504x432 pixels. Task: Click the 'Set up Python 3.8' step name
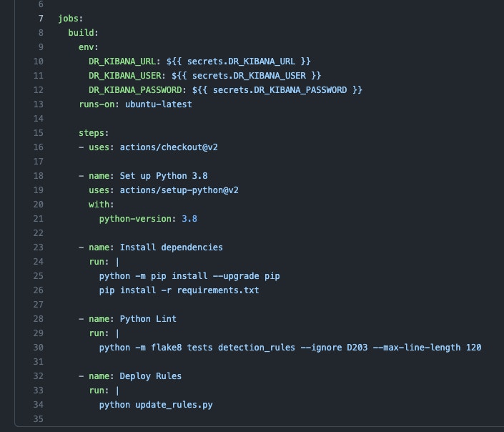click(x=164, y=176)
